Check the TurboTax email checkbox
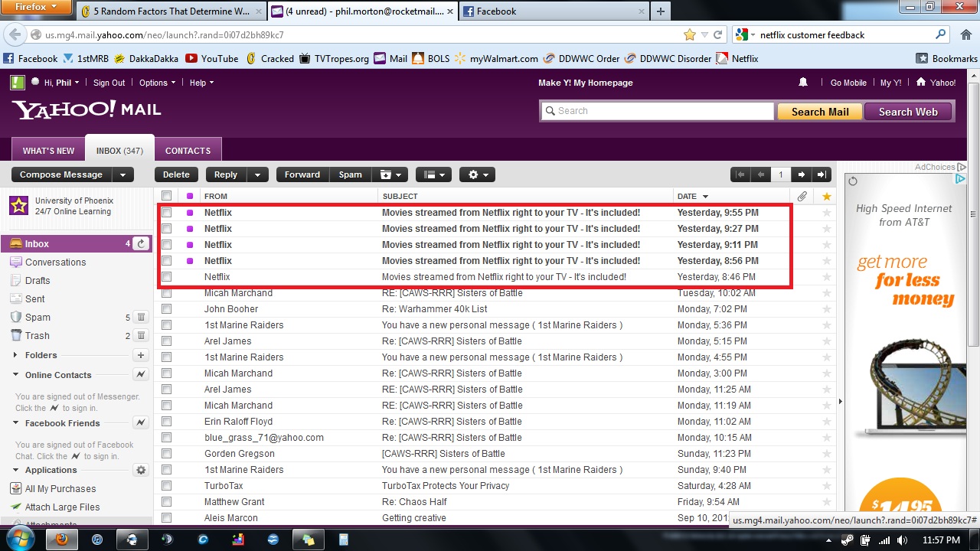 click(167, 486)
